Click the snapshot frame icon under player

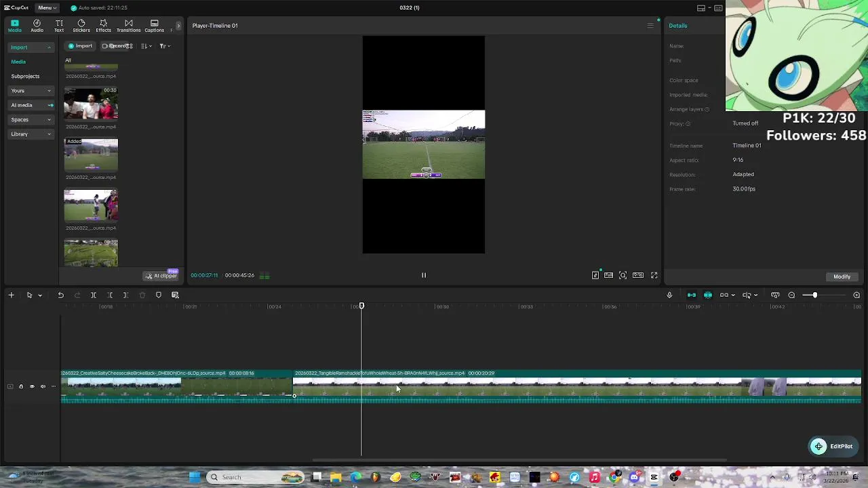[x=623, y=275]
